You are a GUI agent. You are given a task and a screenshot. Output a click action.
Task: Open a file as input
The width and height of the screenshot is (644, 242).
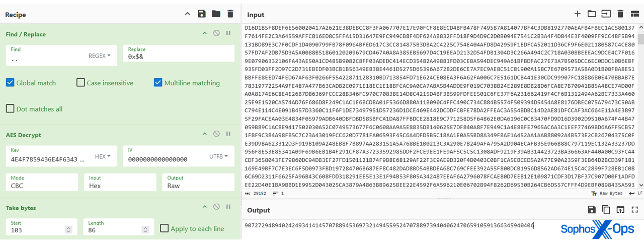tap(592, 14)
